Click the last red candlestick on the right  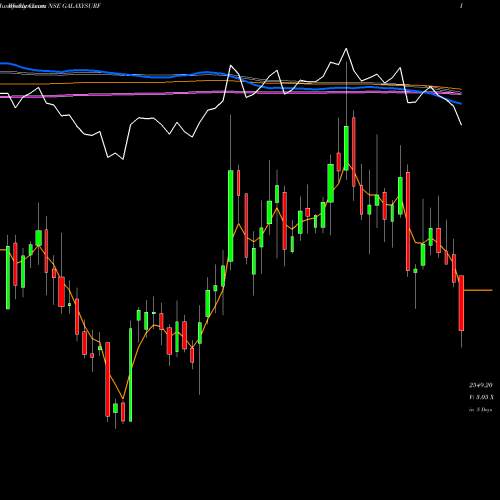click(x=461, y=303)
